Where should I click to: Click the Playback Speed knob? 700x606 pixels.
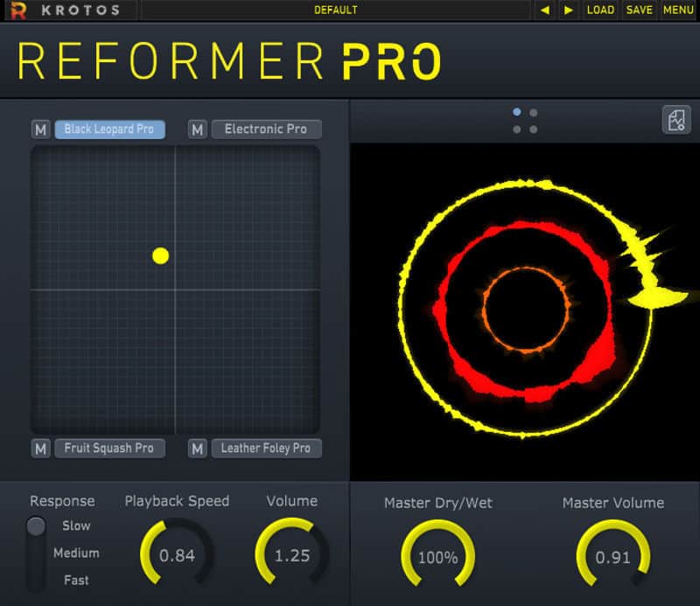[177, 555]
